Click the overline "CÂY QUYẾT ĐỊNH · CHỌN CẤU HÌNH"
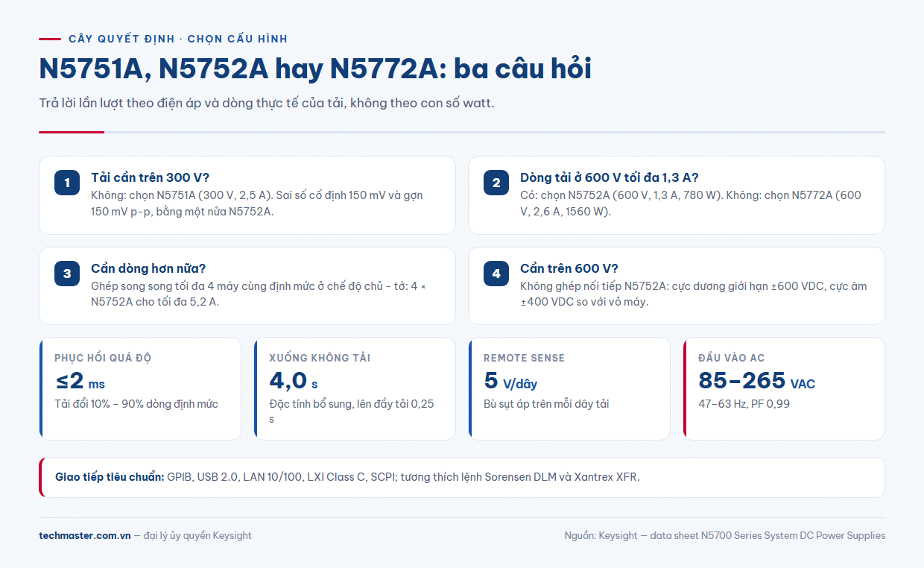924x568 pixels. (x=178, y=39)
